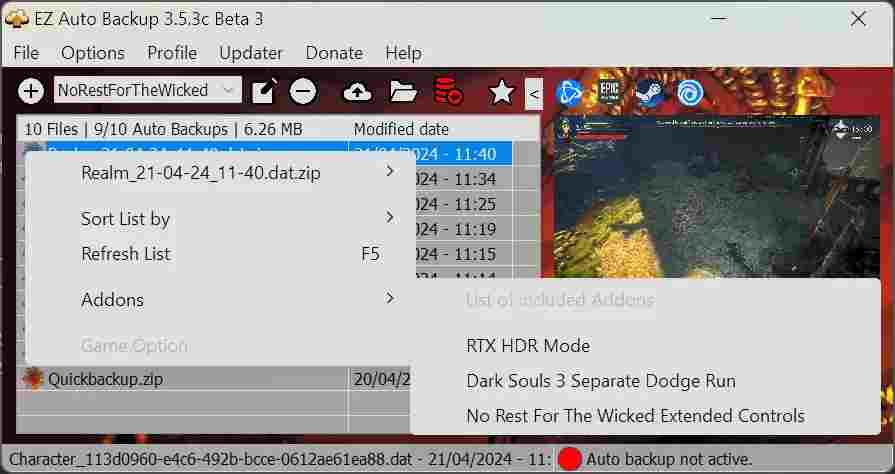Open the File menu
The width and height of the screenshot is (895, 474).
(x=26, y=53)
